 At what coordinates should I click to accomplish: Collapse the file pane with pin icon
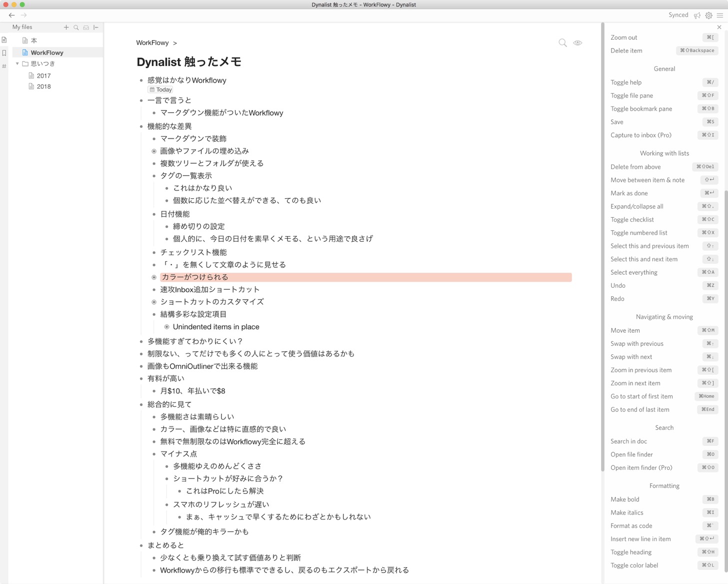pos(96,28)
